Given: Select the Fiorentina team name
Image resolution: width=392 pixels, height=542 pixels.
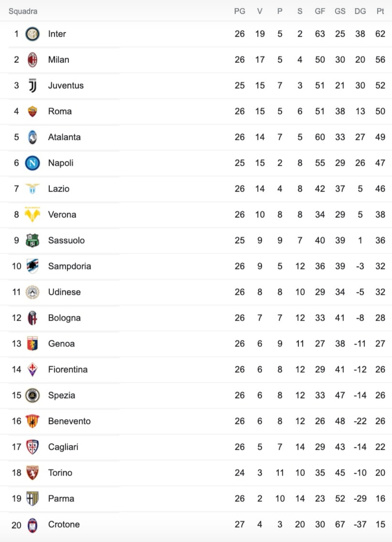Looking at the screenshot, I should click(x=68, y=370).
